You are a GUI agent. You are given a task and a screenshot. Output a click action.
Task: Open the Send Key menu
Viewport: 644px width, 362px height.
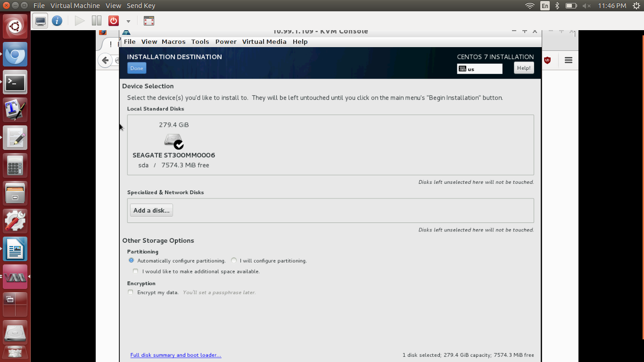tap(141, 6)
